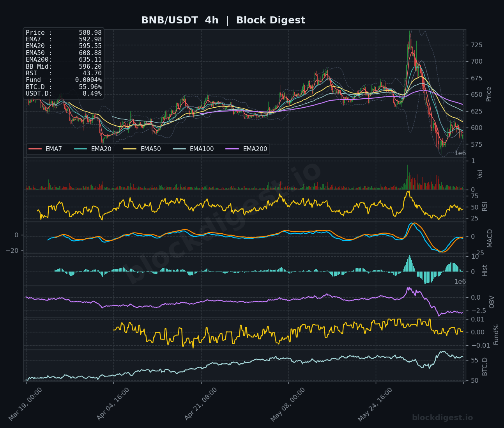The height and width of the screenshot is (428, 504).
Task: Click the Fund% axis tick 0.01
Action: pyautogui.click(x=478, y=320)
